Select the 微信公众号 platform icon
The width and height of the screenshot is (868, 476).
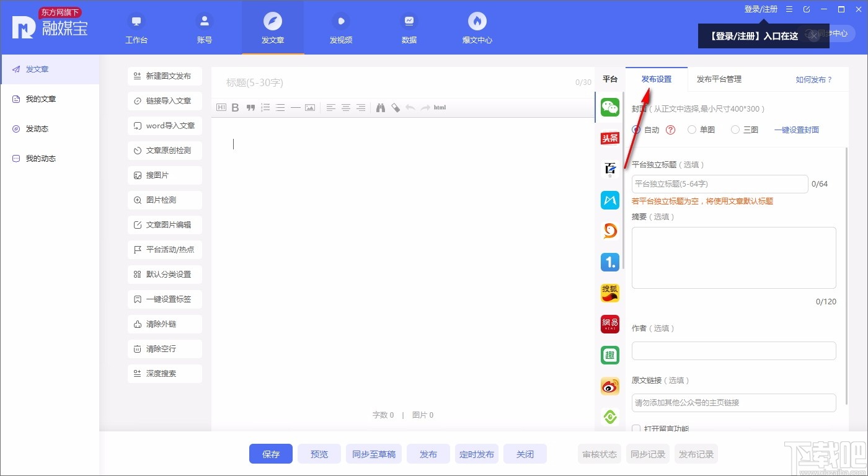click(x=609, y=107)
